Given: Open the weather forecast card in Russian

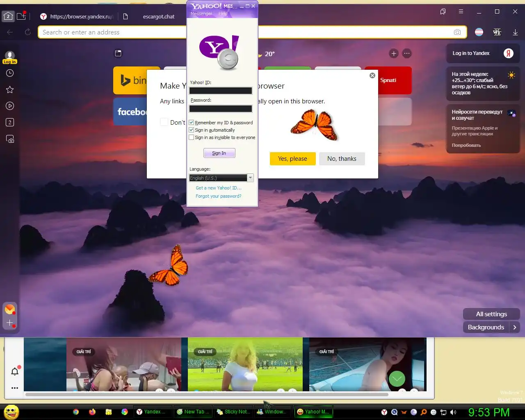Looking at the screenshot, I should tap(483, 83).
